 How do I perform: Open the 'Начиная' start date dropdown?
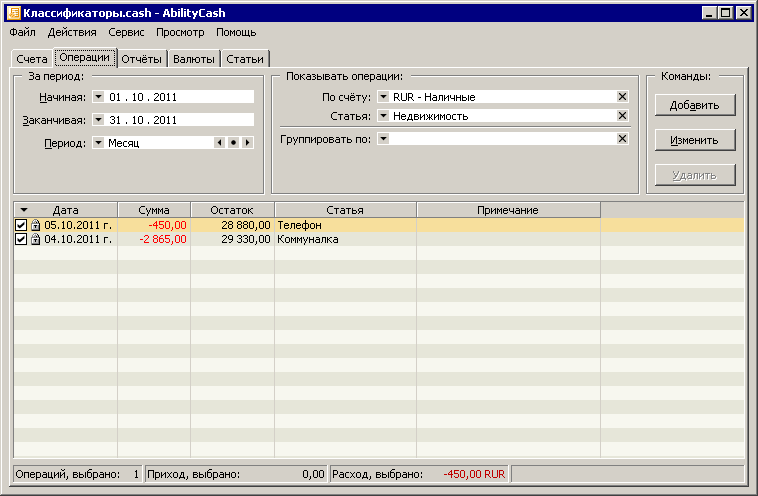tap(98, 97)
